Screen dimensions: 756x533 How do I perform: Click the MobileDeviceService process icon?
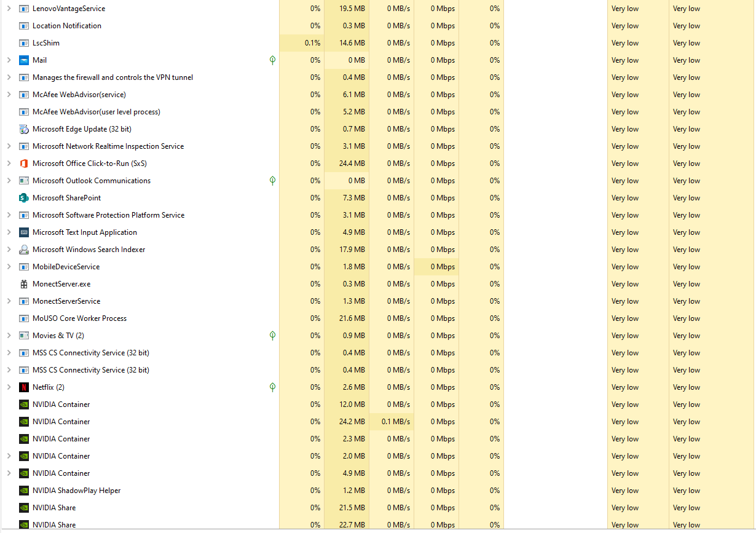click(x=24, y=267)
